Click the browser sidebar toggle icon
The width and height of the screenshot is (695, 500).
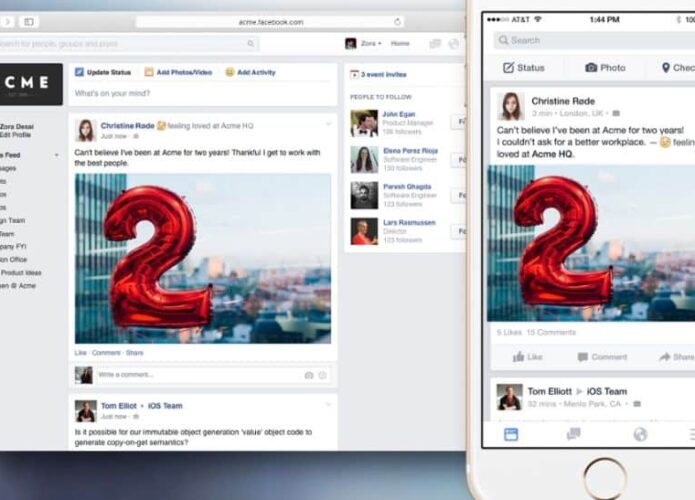(x=29, y=22)
